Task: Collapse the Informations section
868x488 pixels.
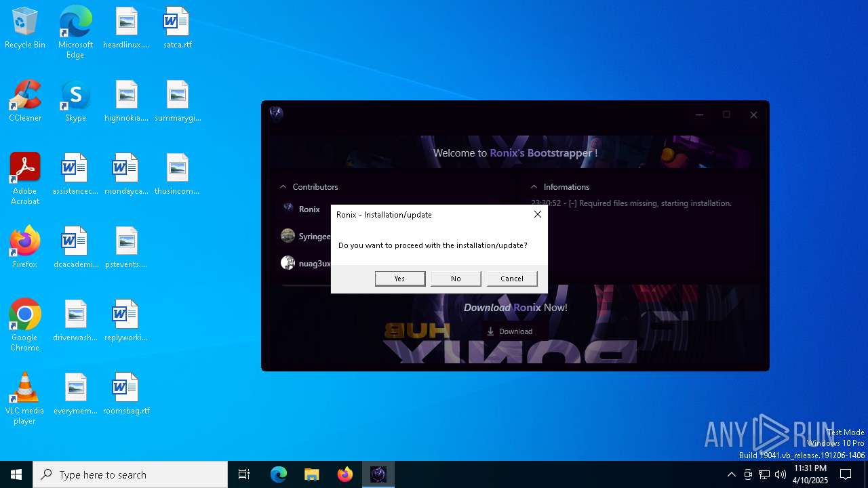Action: pos(534,187)
